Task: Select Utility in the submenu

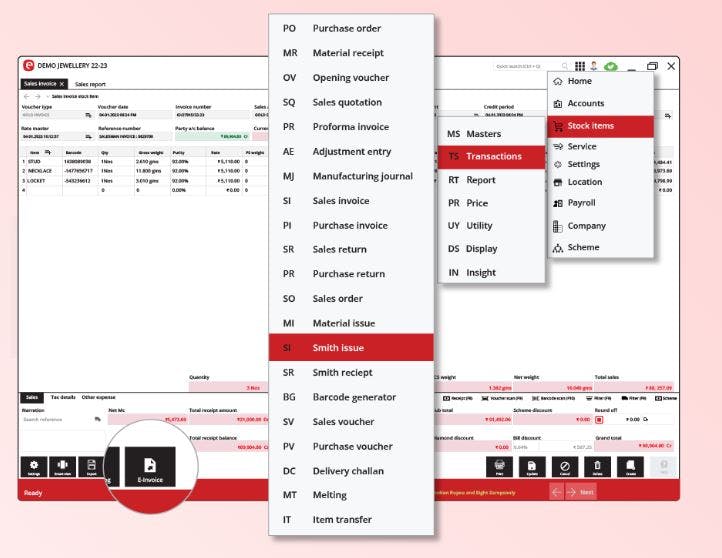Action: (x=491, y=226)
